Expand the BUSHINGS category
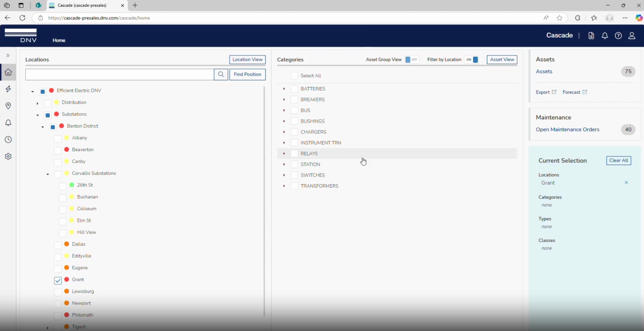The height and width of the screenshot is (331, 644). pos(284,121)
